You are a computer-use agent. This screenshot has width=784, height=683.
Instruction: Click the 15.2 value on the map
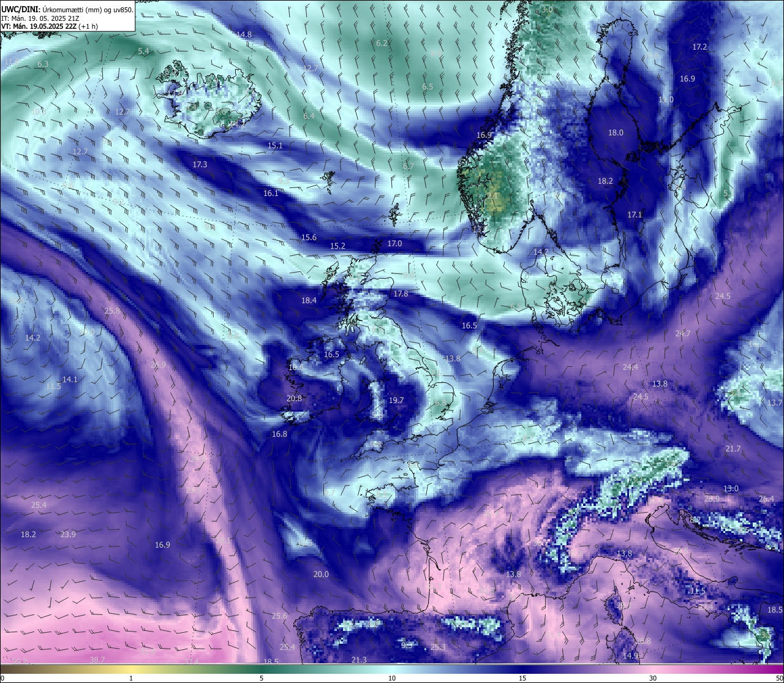pos(337,246)
